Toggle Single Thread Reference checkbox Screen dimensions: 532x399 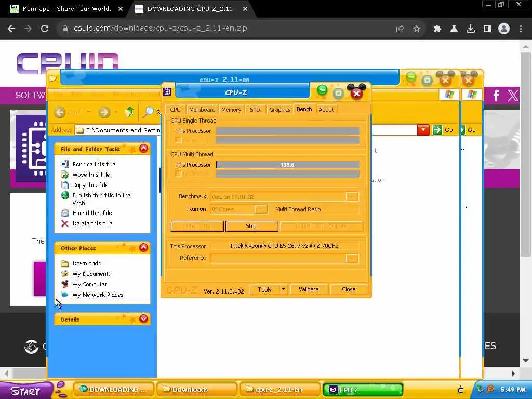click(x=178, y=140)
